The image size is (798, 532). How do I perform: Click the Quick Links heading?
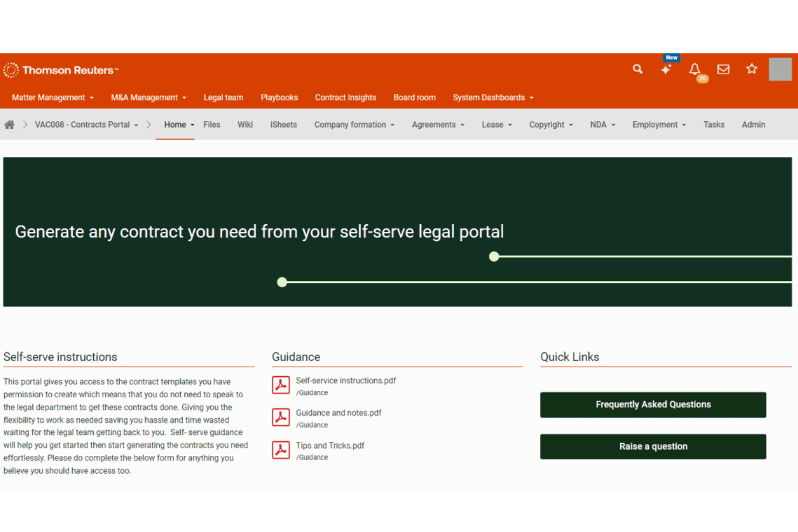click(570, 357)
